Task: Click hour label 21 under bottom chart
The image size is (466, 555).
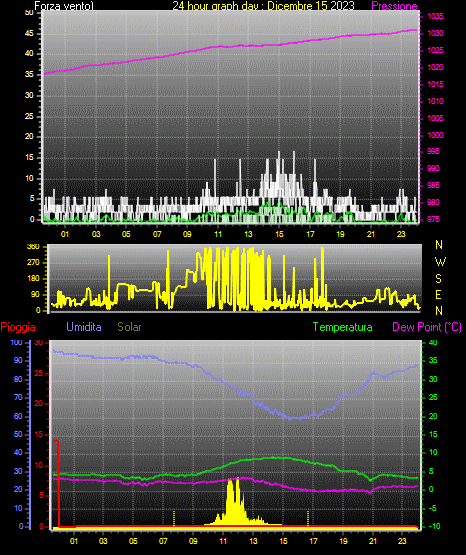Action: (373, 541)
